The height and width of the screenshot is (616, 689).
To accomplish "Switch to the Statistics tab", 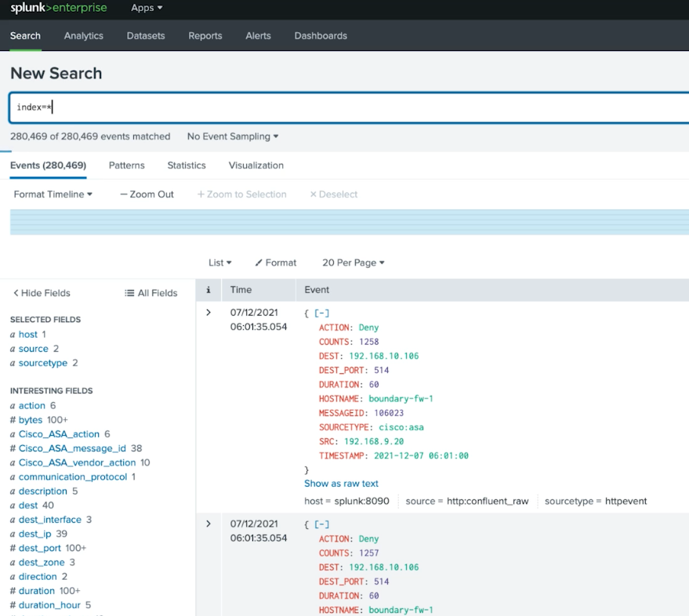I will 187,165.
